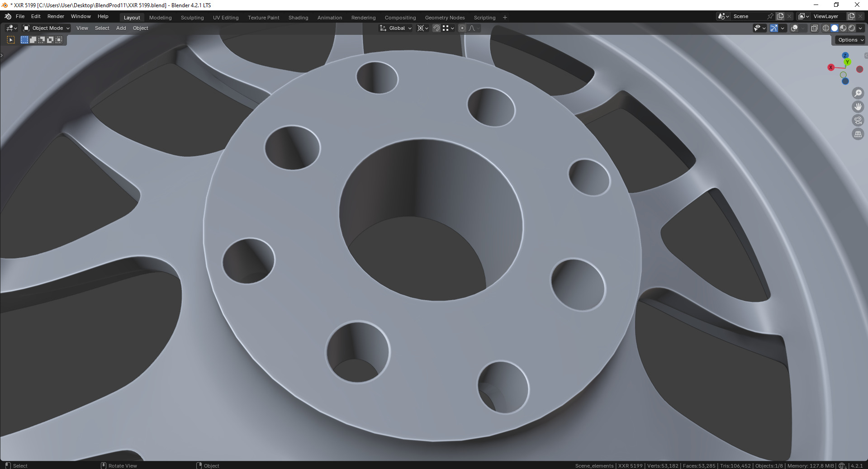The image size is (868, 469).
Task: Click the Z axis on navigation gizmo
Action: (845, 55)
